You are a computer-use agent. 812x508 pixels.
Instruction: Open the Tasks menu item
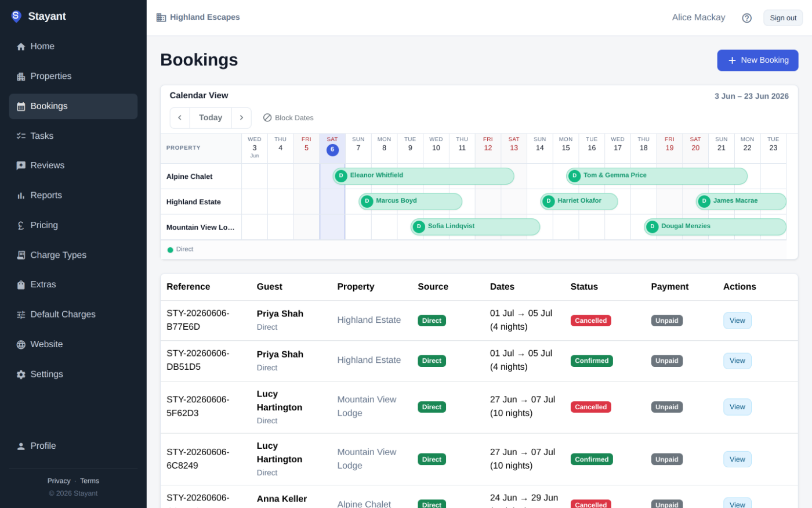tap(73, 136)
